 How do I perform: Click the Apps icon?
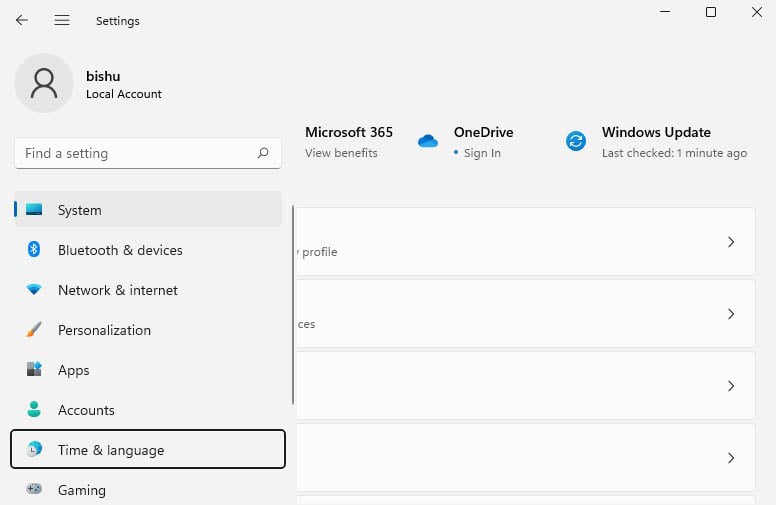34,369
